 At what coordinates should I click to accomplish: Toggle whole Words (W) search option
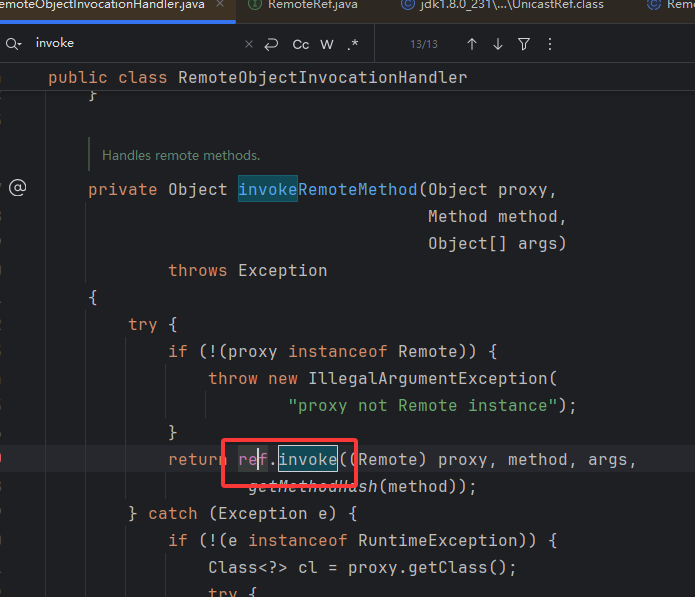click(327, 44)
